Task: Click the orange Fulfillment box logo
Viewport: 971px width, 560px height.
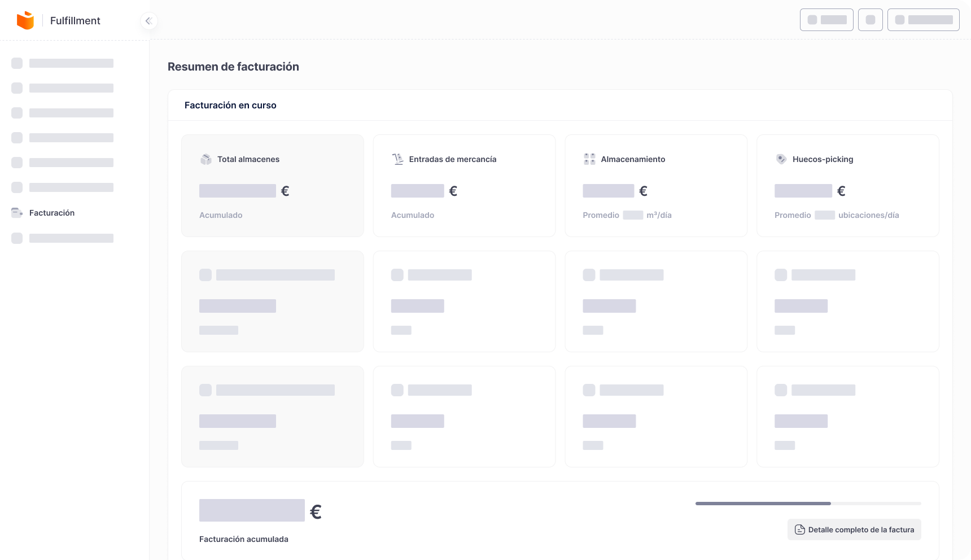Action: point(25,20)
